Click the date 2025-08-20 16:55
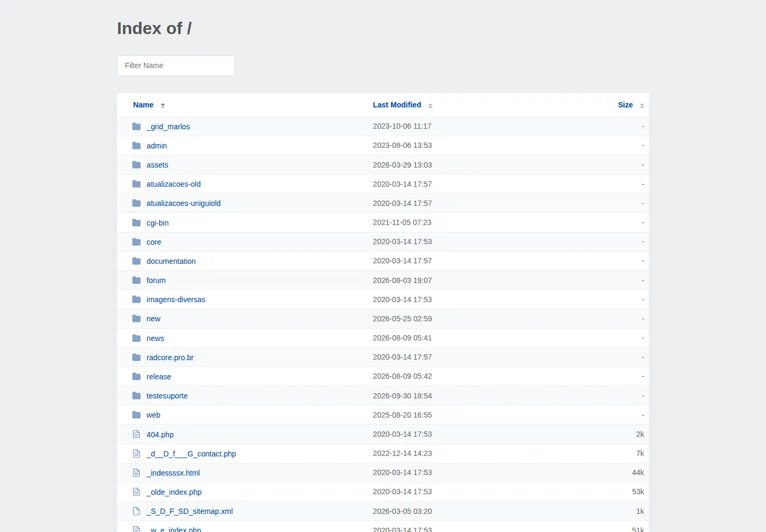The image size is (766, 532). (402, 415)
